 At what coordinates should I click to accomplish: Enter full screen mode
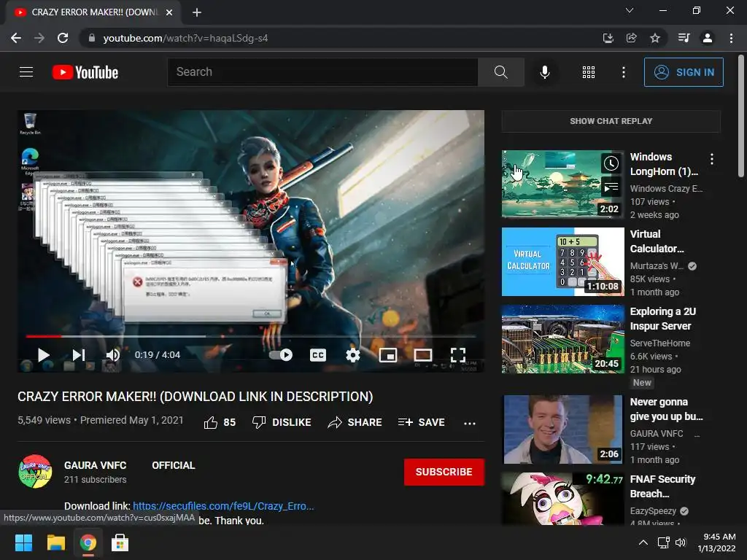(458, 355)
